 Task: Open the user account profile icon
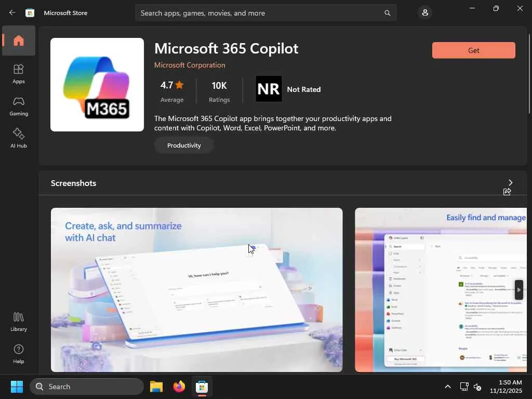click(425, 13)
